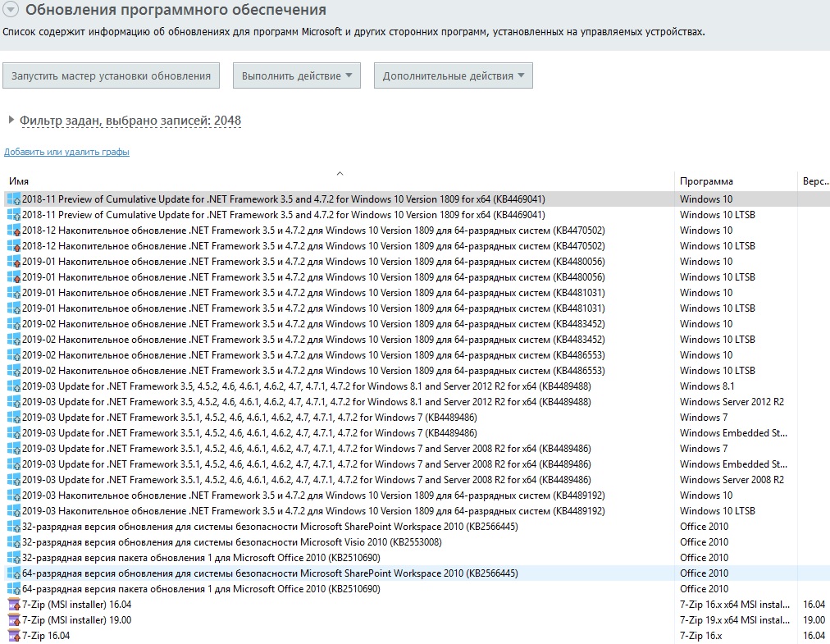
Task: Click update icon of KB4480056 Windows 10 LTSB row
Action: pos(14,277)
